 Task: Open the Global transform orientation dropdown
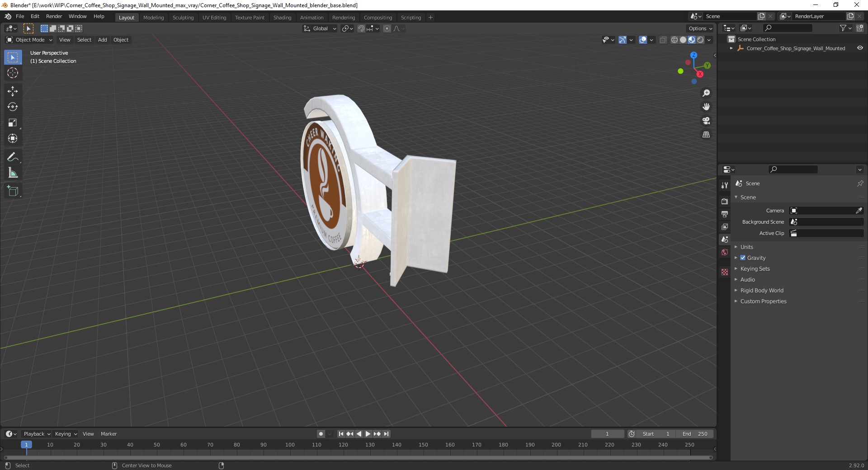tap(320, 28)
